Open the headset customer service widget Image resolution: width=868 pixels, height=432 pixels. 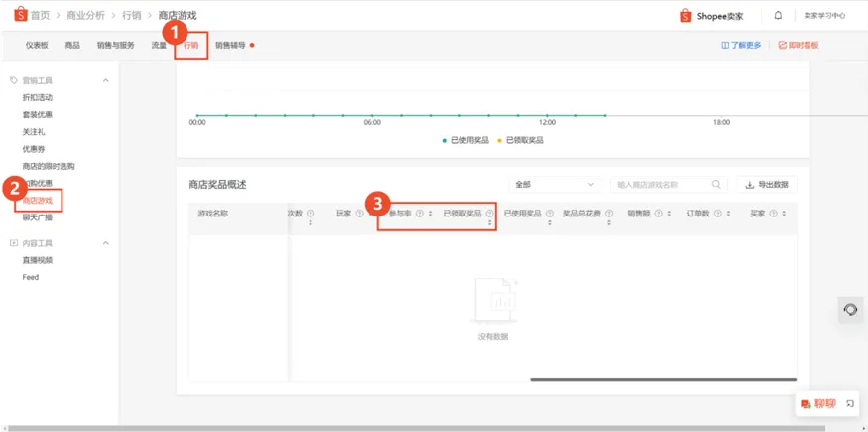pos(850,310)
